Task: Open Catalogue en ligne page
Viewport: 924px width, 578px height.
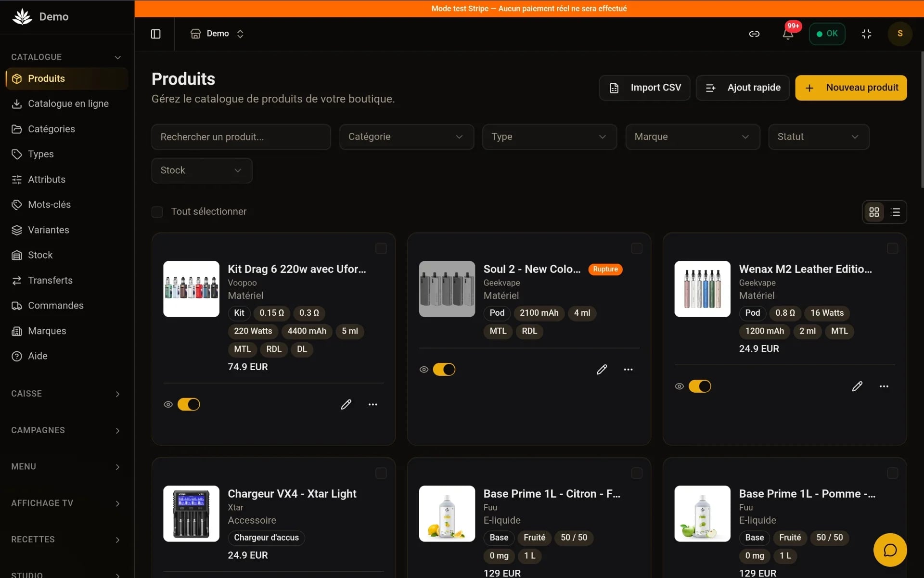Action: [x=66, y=103]
